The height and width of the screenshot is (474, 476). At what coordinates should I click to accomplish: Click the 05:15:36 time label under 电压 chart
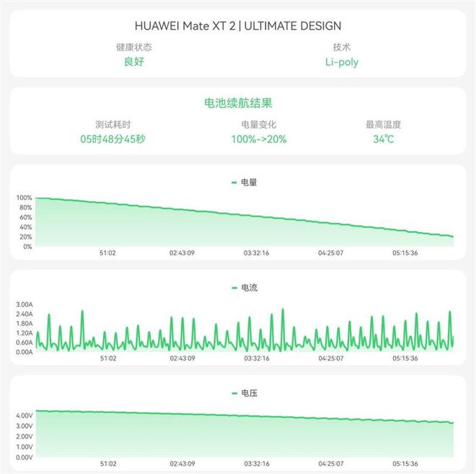[405, 464]
